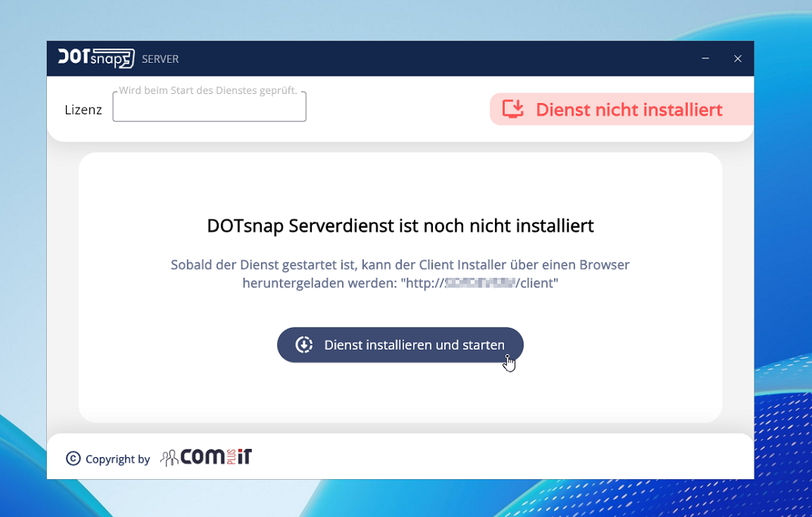
Task: Close the DOTsnap Server window
Action: pos(738,58)
